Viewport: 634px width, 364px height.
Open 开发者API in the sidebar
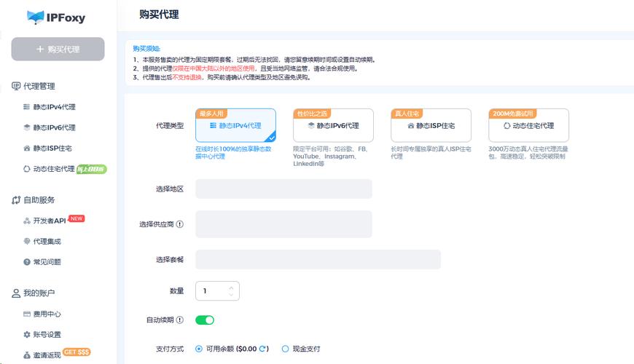[50, 221]
